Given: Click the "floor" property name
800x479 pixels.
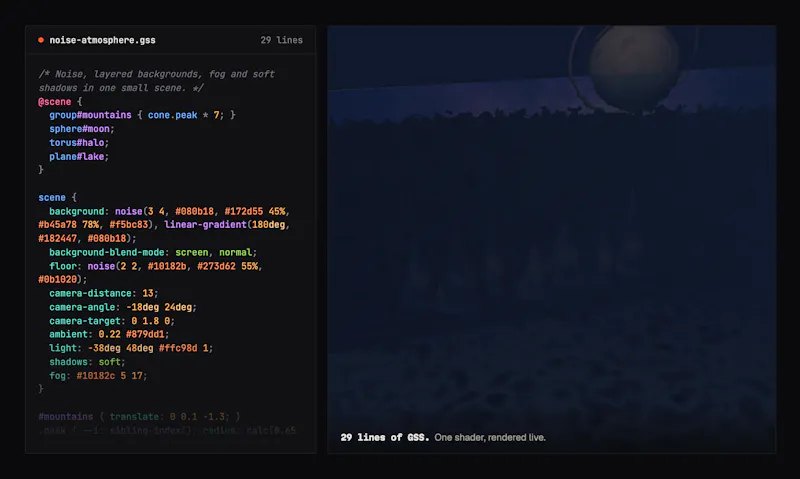Looking at the screenshot, I should coord(63,266).
